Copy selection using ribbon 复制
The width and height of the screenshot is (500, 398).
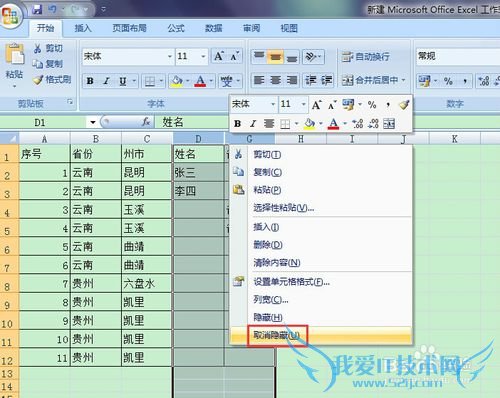point(48,64)
